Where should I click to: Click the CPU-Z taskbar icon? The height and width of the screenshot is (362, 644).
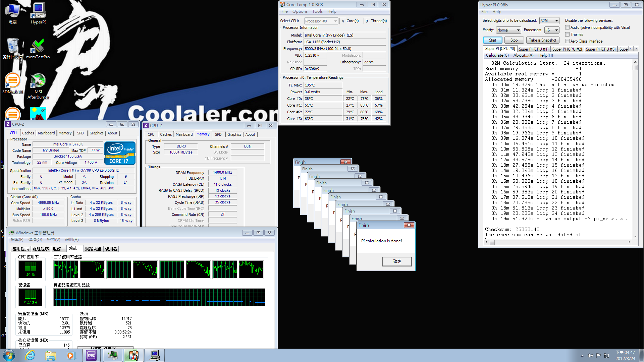coord(91,355)
